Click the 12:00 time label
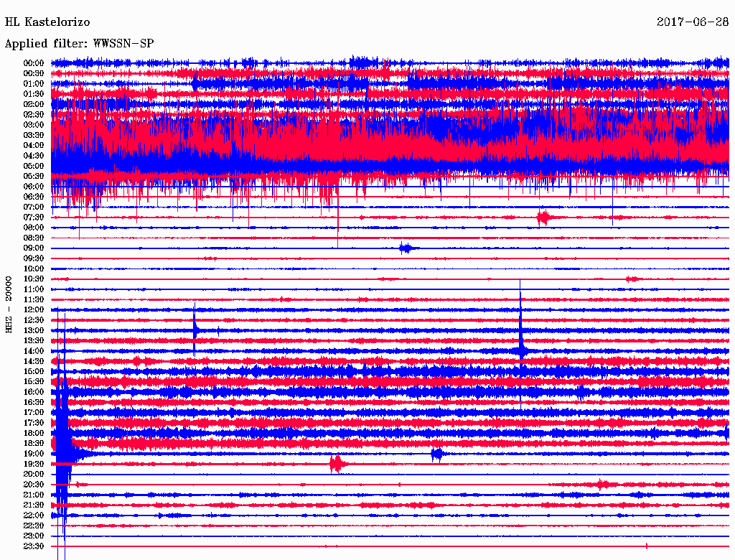The width and height of the screenshot is (735, 560). [x=34, y=309]
